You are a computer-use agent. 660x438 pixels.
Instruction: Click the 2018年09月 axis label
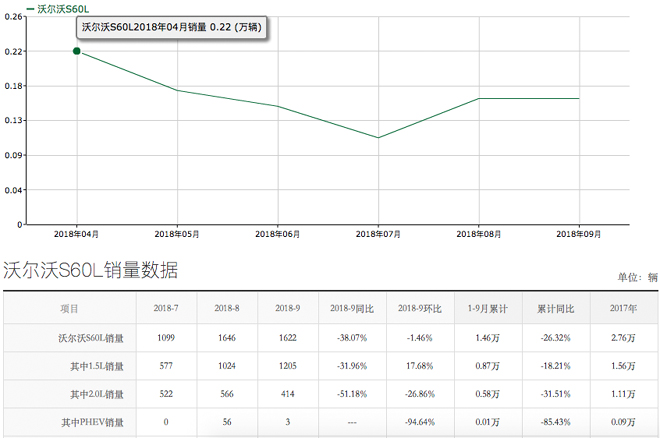(x=579, y=234)
